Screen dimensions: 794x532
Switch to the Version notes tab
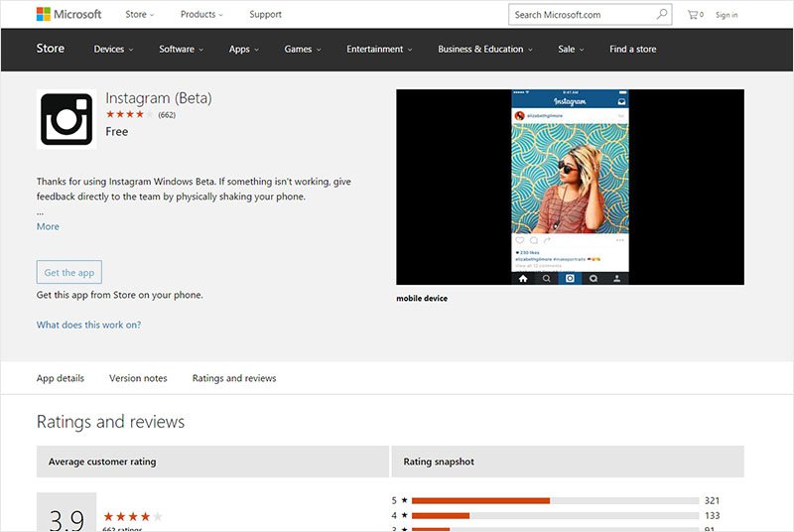138,378
